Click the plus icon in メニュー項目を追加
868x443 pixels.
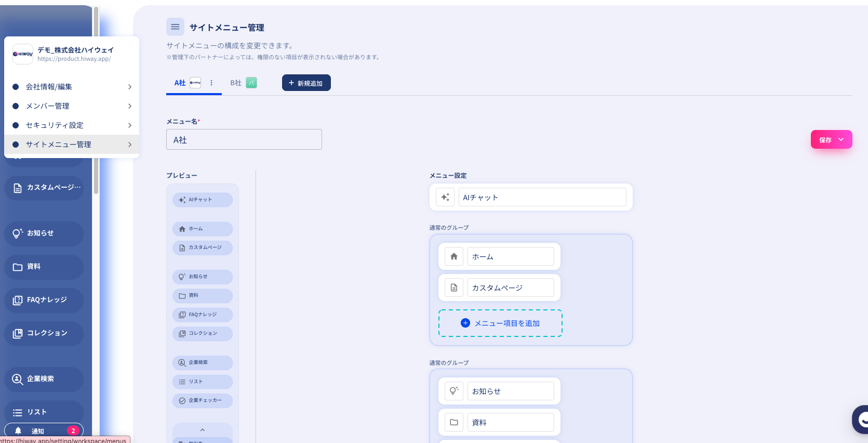pyautogui.click(x=465, y=323)
